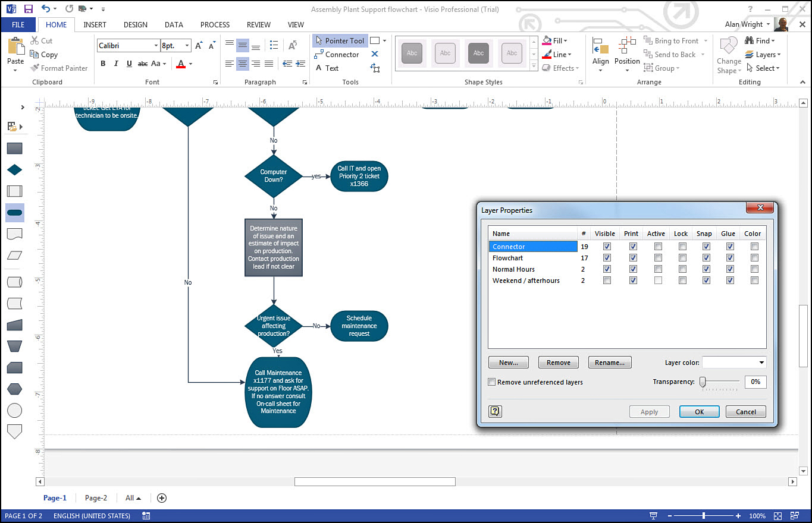This screenshot has width=812, height=523.
Task: Click the Format Painter brush icon
Action: 35,68
